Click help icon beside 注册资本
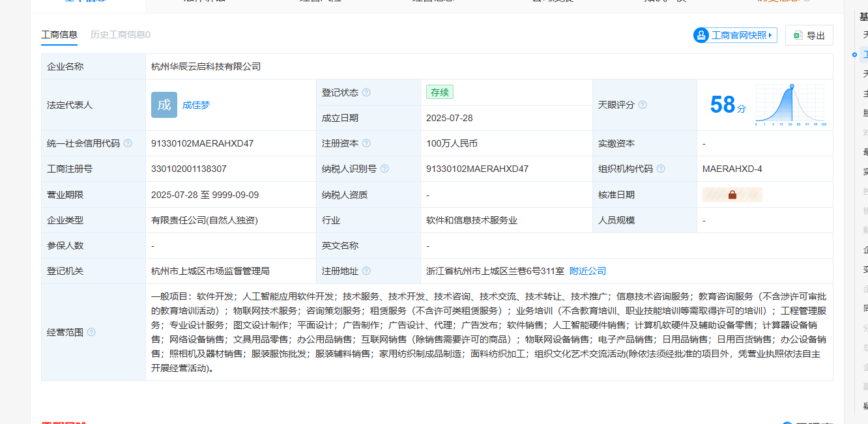Image resolution: width=868 pixels, height=424 pixels. [x=366, y=143]
